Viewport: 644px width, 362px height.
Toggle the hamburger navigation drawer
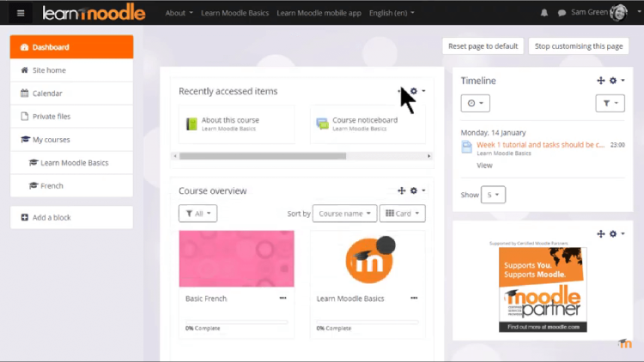point(21,13)
